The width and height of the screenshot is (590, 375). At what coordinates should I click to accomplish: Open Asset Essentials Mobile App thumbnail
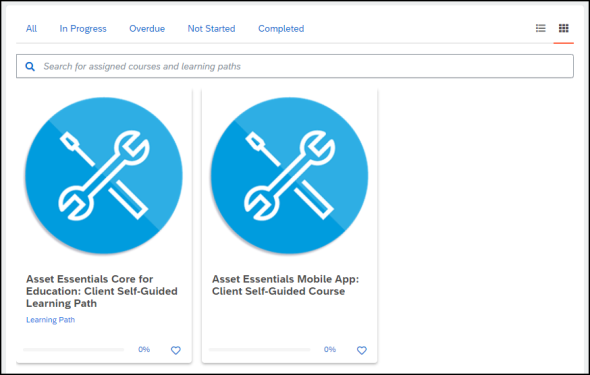[289, 176]
